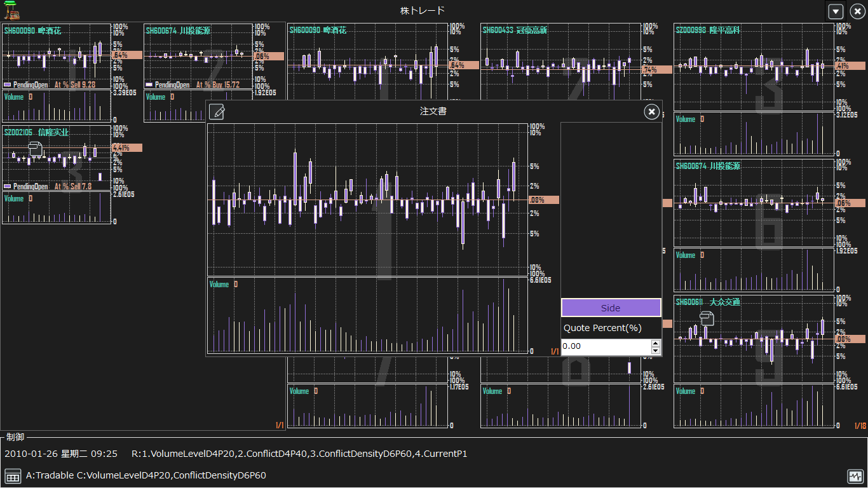Click the A:Tradable C:VolumeLevelD4P20 status text
Viewport: 868px width, 488px height.
(x=146, y=475)
